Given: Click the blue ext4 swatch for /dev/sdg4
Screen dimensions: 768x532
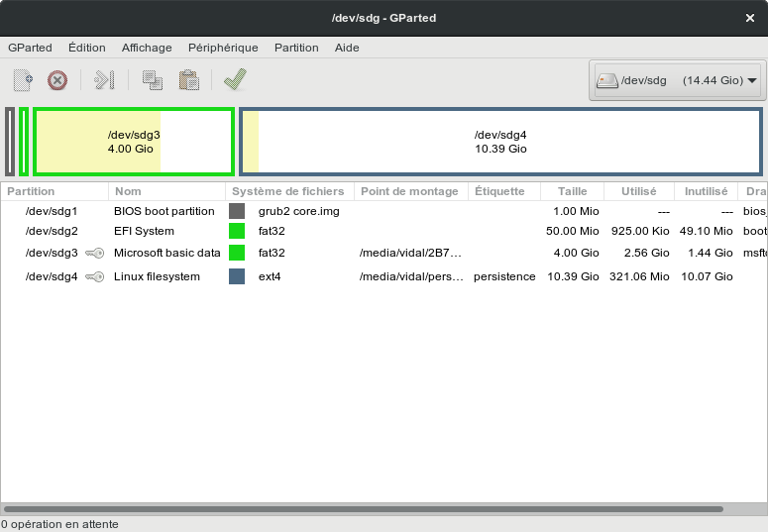Looking at the screenshot, I should tap(237, 276).
